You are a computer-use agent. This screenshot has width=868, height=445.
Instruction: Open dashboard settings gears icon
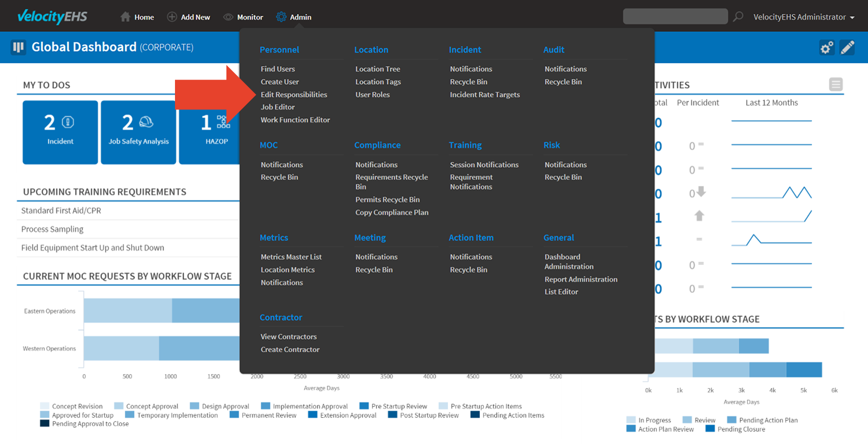tap(827, 47)
